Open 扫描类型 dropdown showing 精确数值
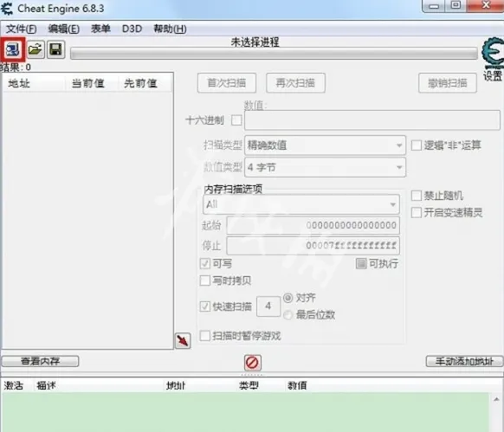Viewport: 504px width, 432px height. 325,145
